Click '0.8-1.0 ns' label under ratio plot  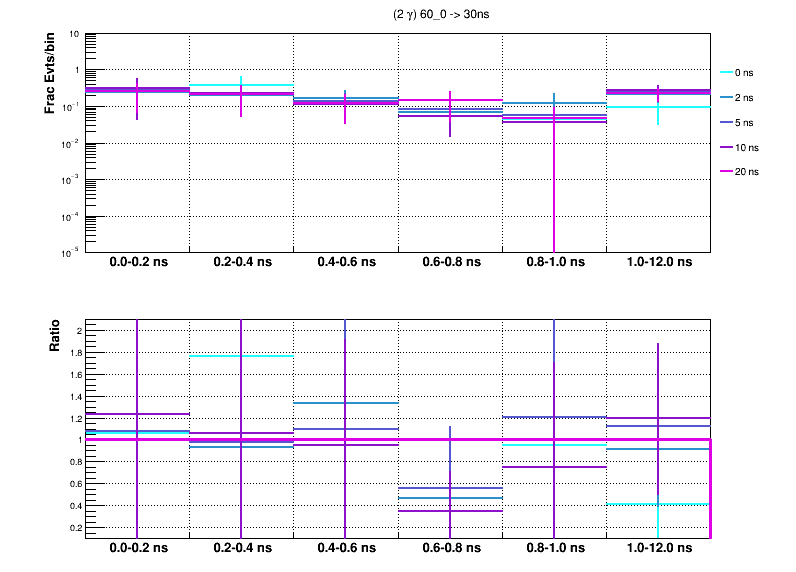tap(554, 550)
